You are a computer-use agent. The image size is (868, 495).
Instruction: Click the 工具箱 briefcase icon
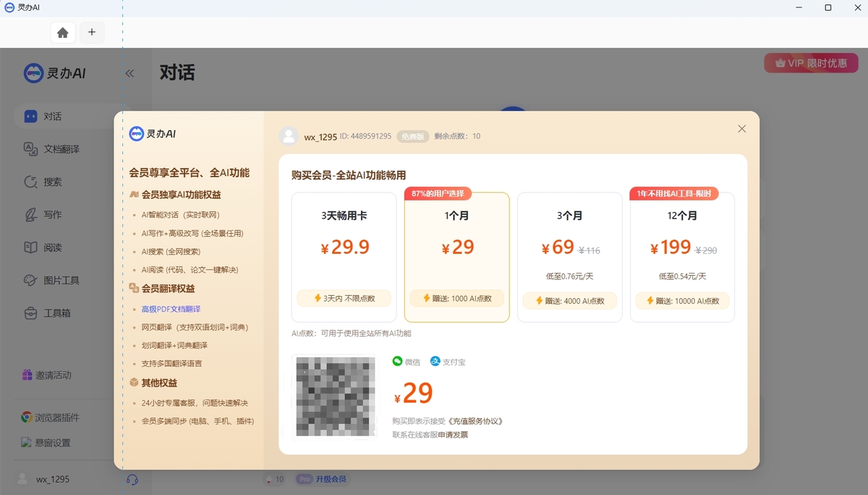[x=30, y=313]
